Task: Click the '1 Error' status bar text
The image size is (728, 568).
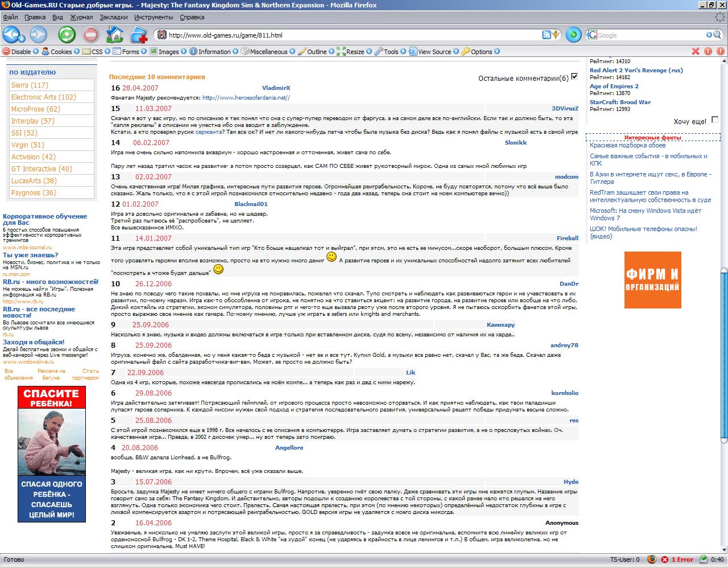Action: [x=682, y=559]
